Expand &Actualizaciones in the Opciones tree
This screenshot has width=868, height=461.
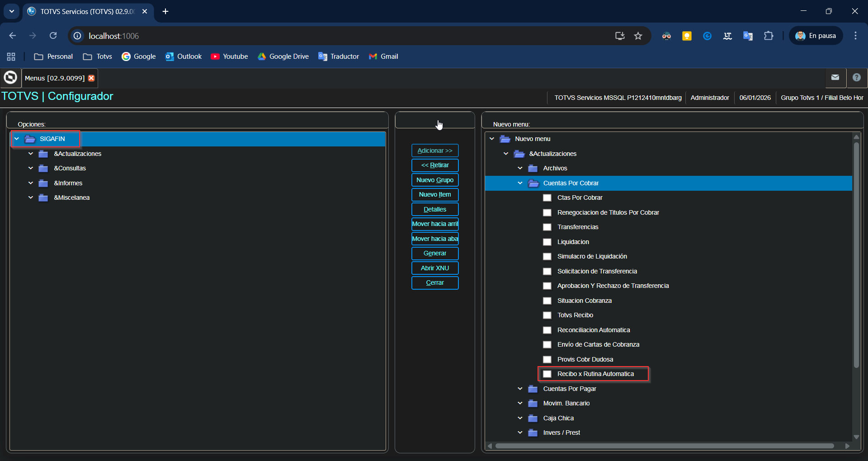[x=31, y=154]
